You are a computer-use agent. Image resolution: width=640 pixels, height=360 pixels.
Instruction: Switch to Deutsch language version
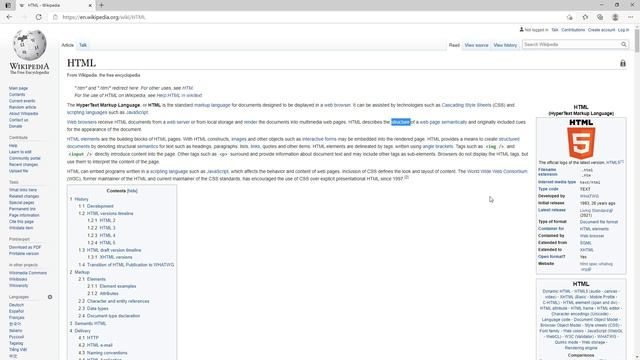[16, 305]
